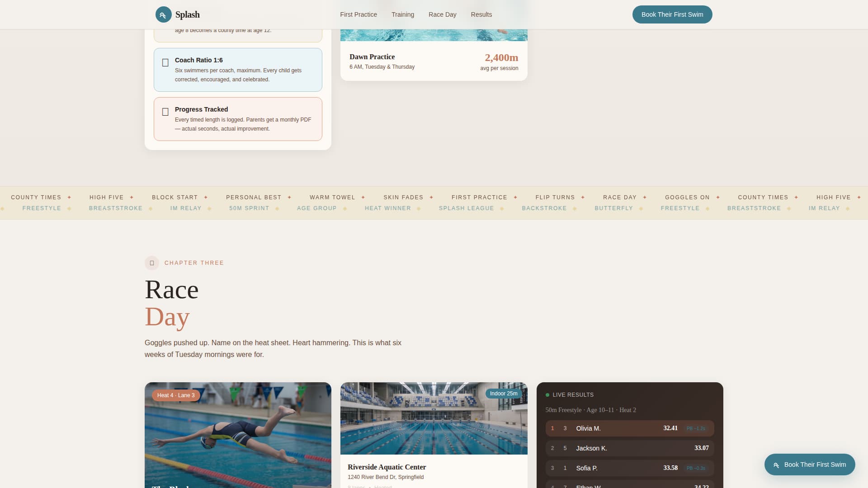Viewport: 868px width, 488px height.
Task: Select the Olivia M. result row
Action: pos(630,428)
